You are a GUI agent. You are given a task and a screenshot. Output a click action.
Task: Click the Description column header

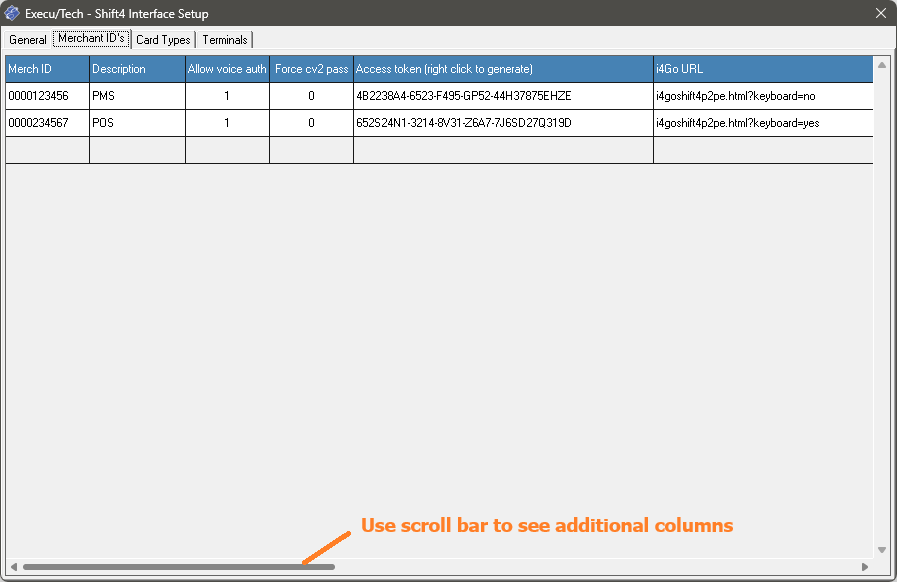(137, 69)
